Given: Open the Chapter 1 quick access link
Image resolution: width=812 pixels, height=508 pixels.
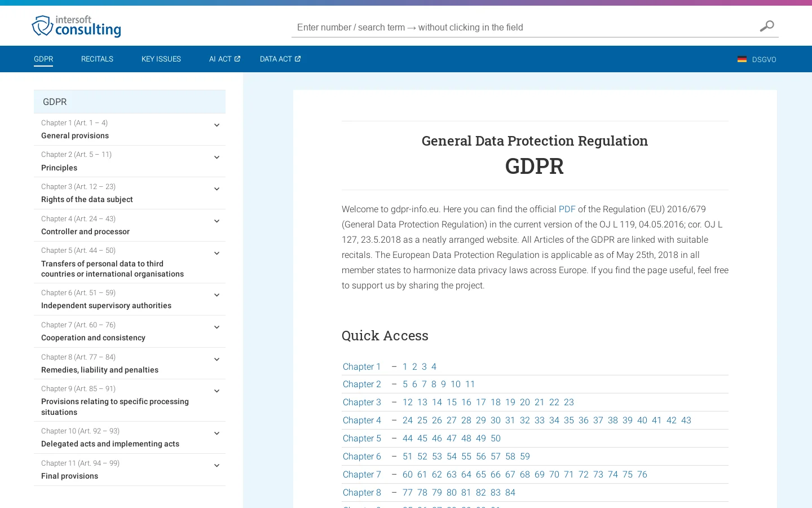Looking at the screenshot, I should point(362,366).
